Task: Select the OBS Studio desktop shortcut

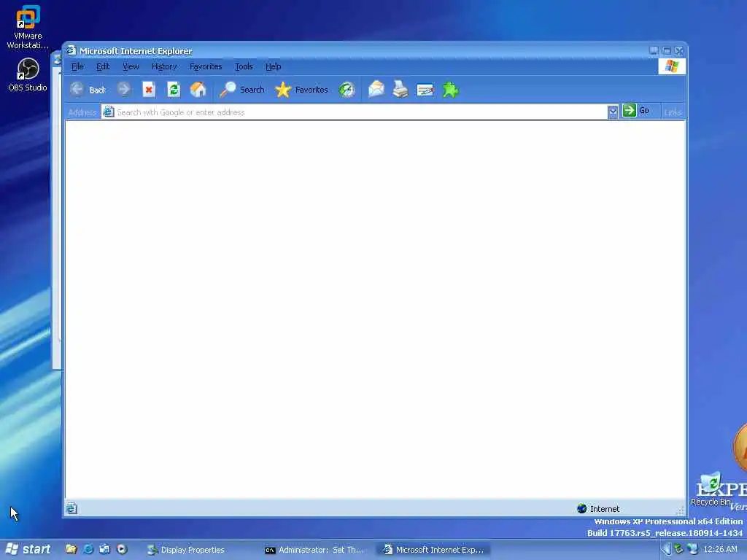Action: click(x=28, y=74)
